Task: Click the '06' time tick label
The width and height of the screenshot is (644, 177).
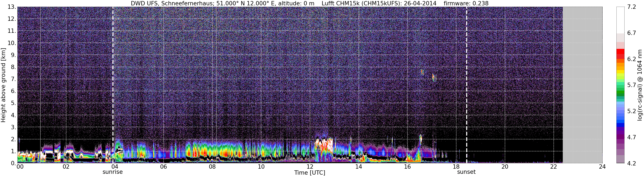Action: (164, 167)
